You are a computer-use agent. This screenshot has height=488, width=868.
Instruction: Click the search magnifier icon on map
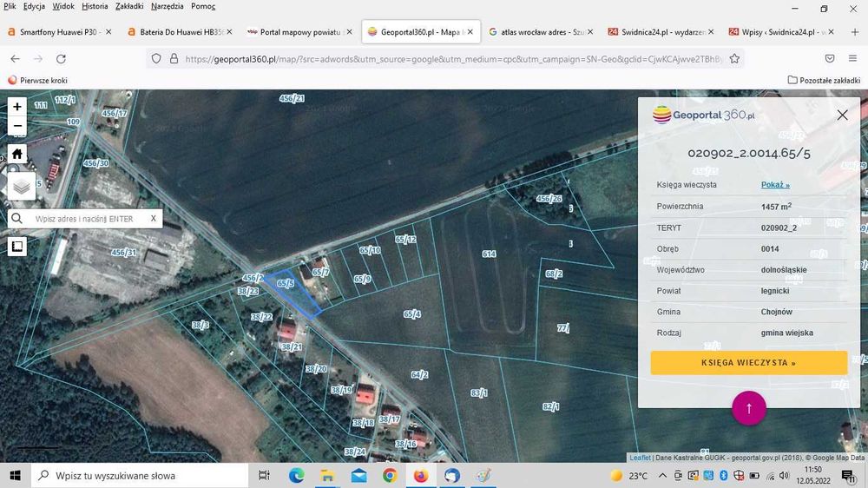[17, 219]
